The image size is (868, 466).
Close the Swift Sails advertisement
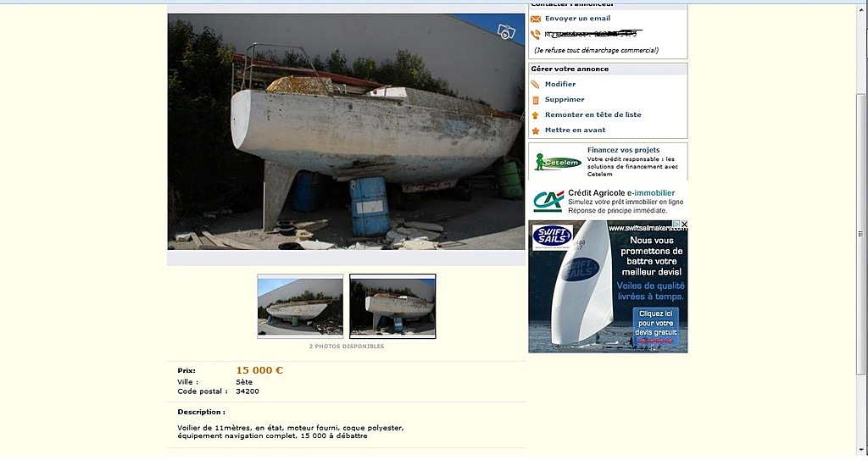coord(684,225)
